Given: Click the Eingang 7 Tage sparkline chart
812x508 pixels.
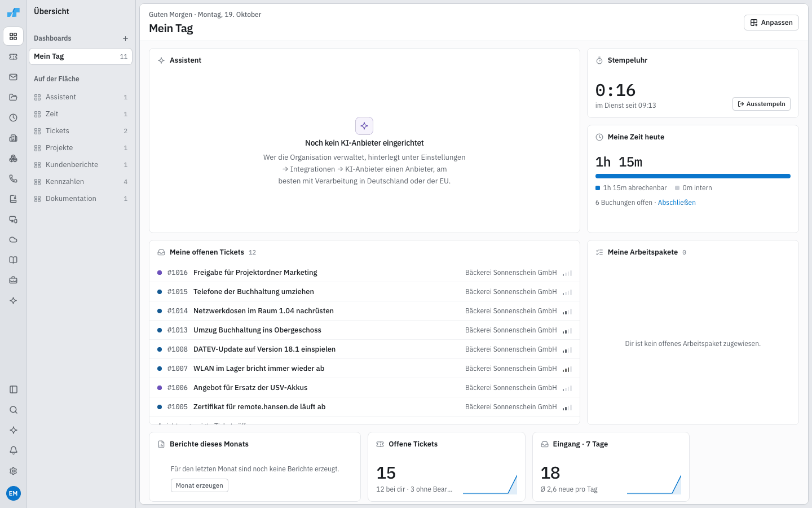Looking at the screenshot, I should (654, 484).
